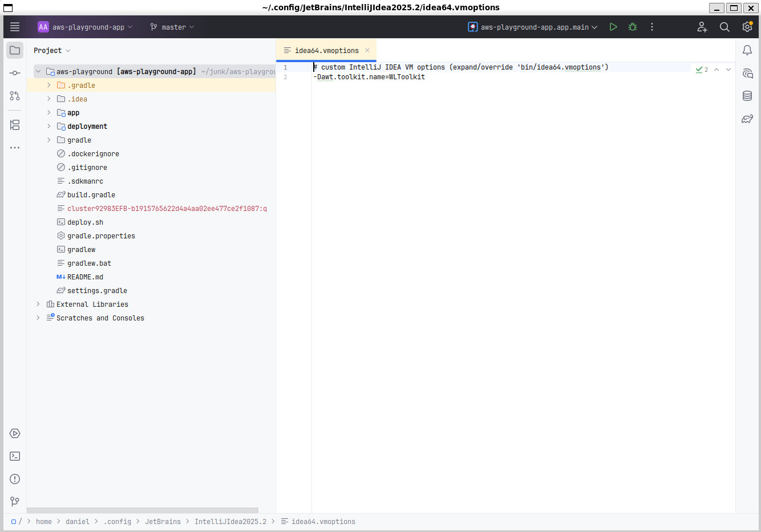This screenshot has height=532, width=761.
Task: Open the Pull Requests tool window
Action: click(15, 96)
